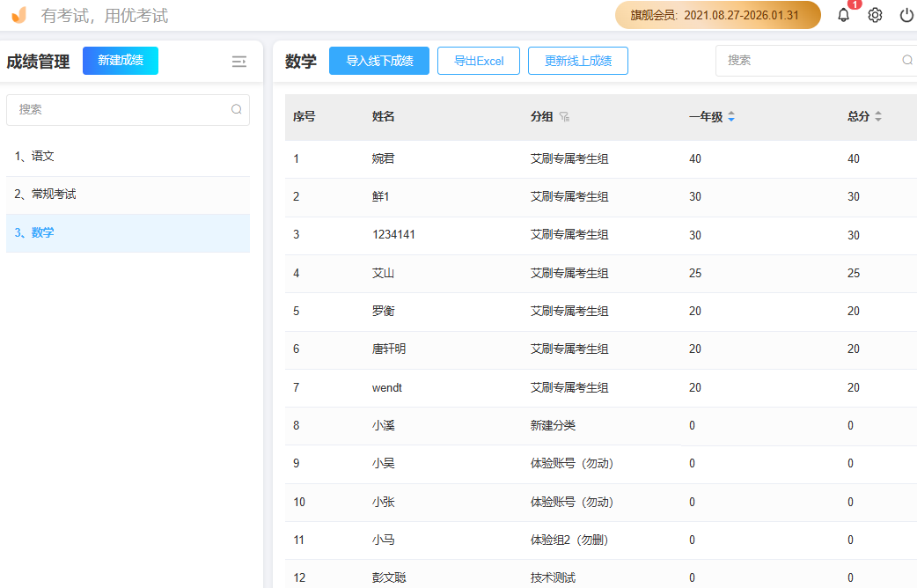Screen dimensions: 917x588
Task: Open the filter icon on the 分组 column
Action: 566,115
